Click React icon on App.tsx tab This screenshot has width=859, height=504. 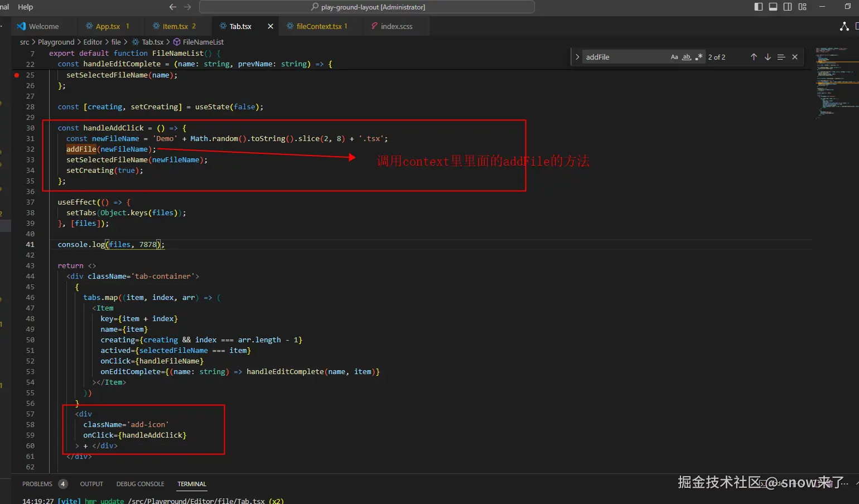(x=89, y=26)
